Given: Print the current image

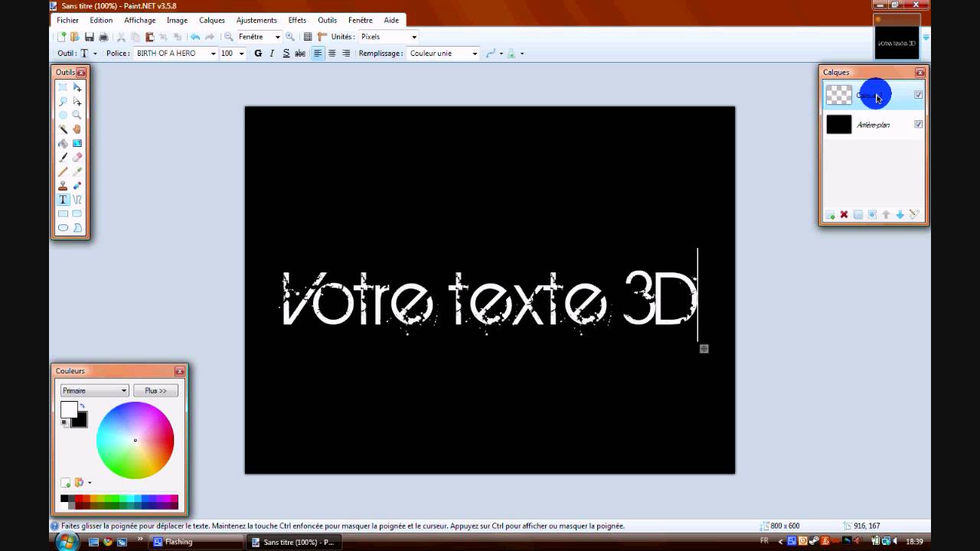Looking at the screenshot, I should [103, 37].
